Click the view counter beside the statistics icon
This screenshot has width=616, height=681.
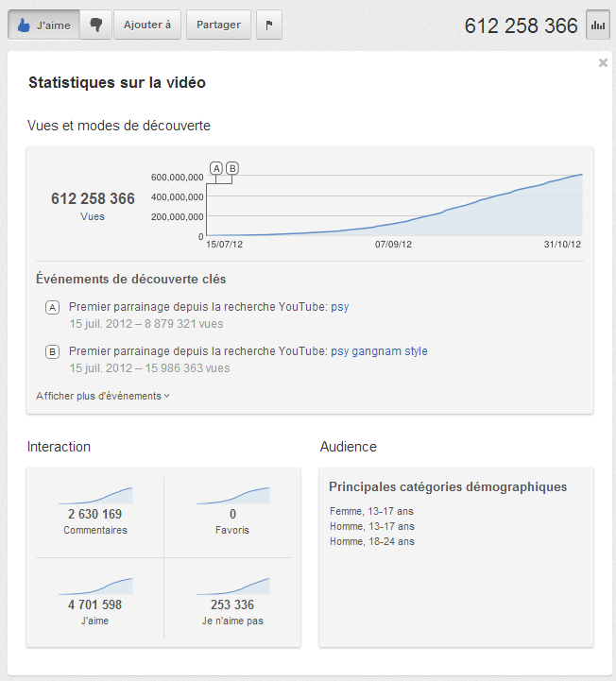point(522,26)
